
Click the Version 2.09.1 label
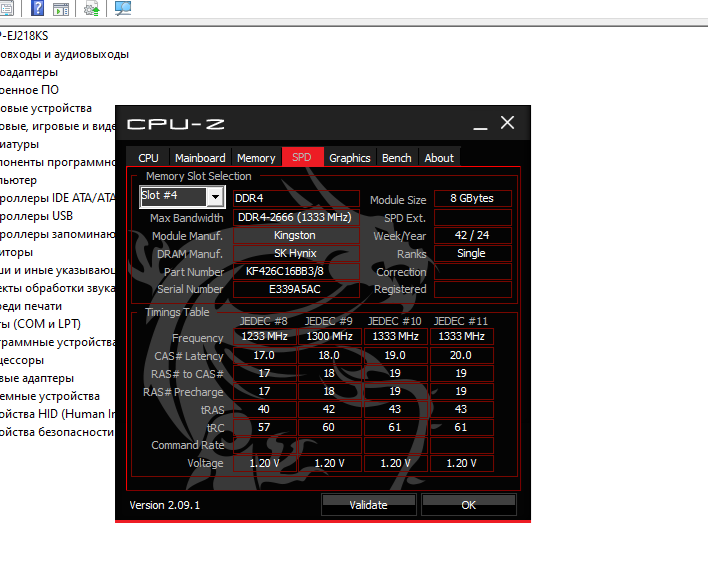coord(165,505)
